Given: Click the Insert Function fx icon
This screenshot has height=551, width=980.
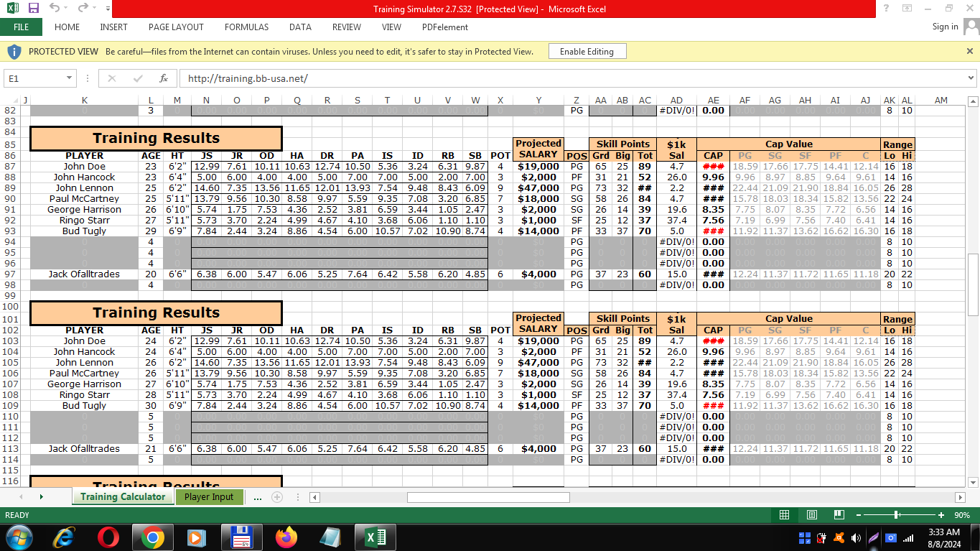Looking at the screenshot, I should [x=164, y=78].
